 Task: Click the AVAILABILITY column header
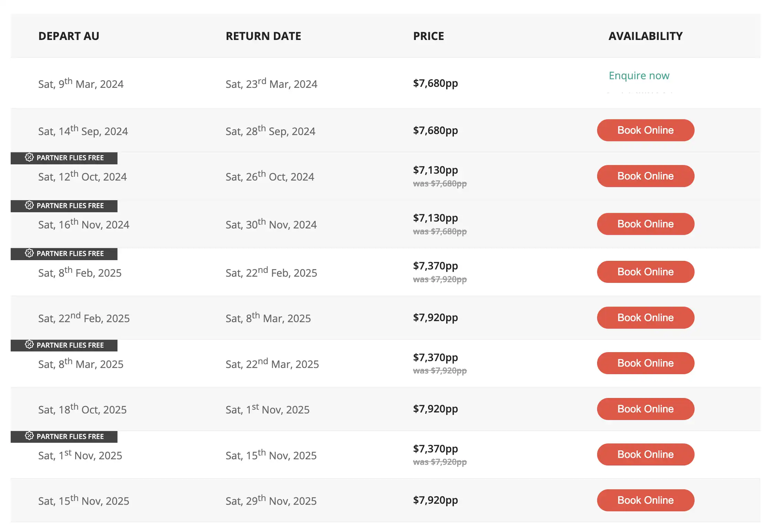[x=645, y=36]
